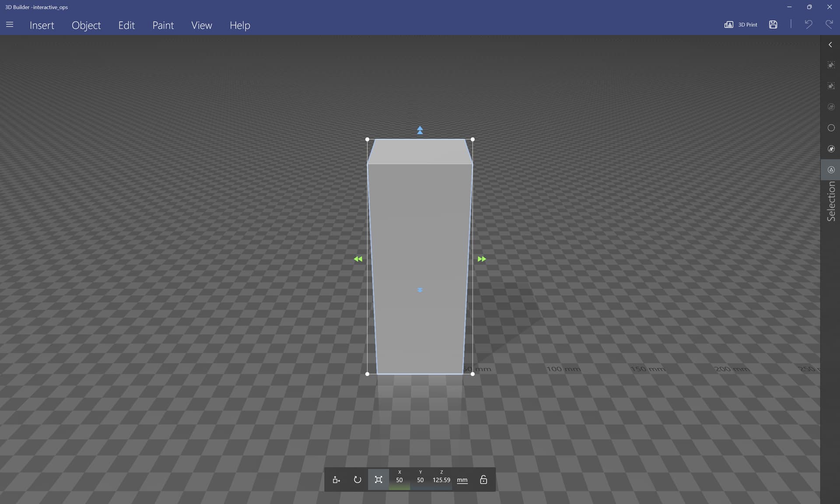Change the mm units selector
Screen dimensions: 840x504
462,480
